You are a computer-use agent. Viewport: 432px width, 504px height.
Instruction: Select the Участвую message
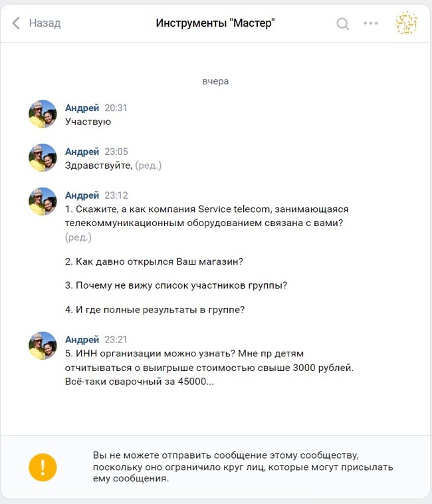point(88,122)
